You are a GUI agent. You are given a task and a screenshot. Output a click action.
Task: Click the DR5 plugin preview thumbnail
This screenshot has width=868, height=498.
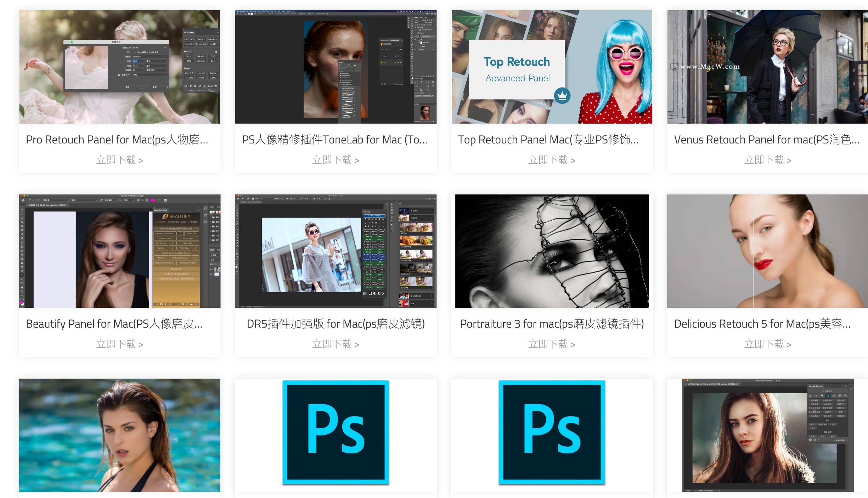pyautogui.click(x=336, y=251)
